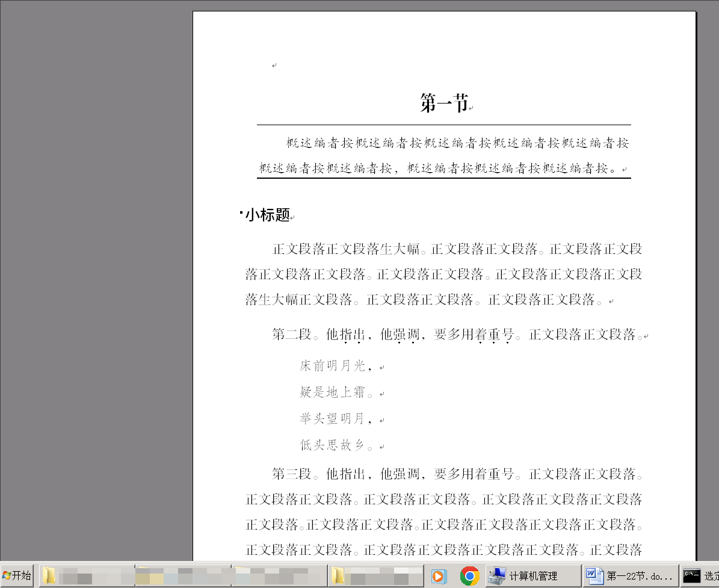Switch to the 计算机管理 taskbar window
This screenshot has height=588, width=719.
tap(532, 576)
